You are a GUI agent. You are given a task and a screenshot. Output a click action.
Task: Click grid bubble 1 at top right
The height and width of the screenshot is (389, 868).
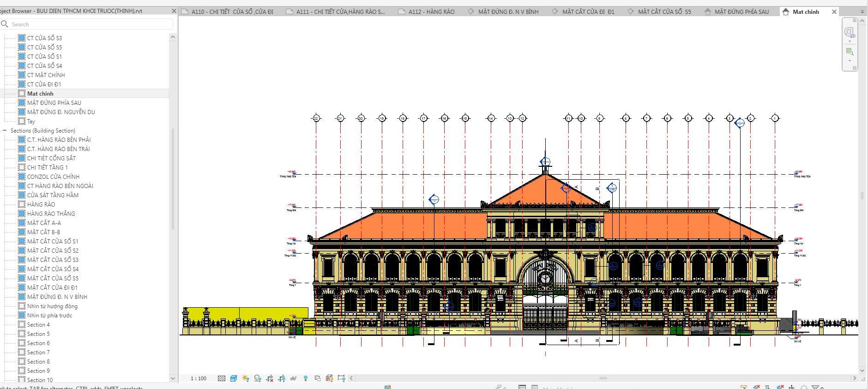(x=775, y=118)
